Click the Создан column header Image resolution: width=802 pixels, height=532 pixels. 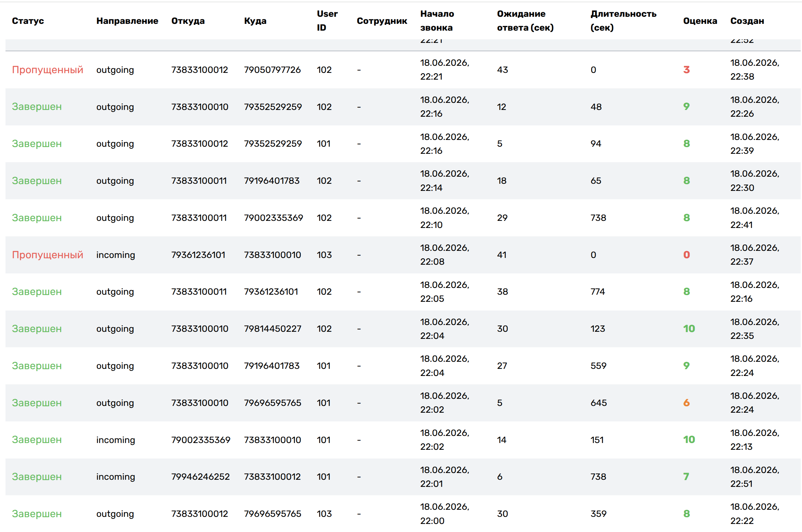coord(747,21)
